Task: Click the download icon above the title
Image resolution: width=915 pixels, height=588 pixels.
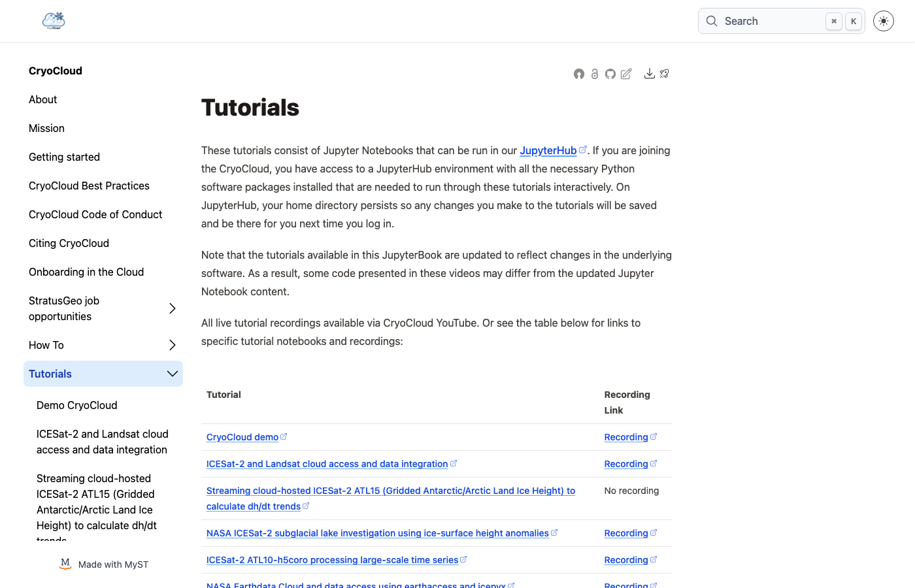Action: click(650, 74)
